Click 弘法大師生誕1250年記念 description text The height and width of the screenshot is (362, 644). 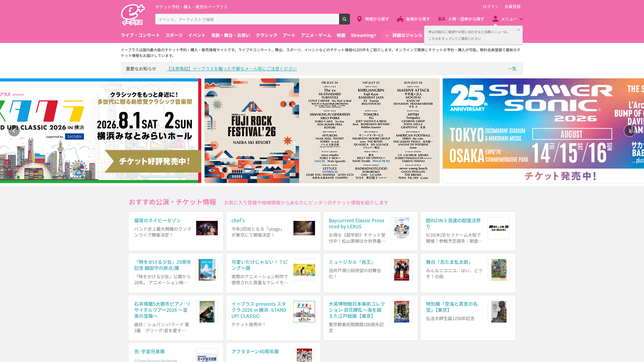tap(450, 318)
